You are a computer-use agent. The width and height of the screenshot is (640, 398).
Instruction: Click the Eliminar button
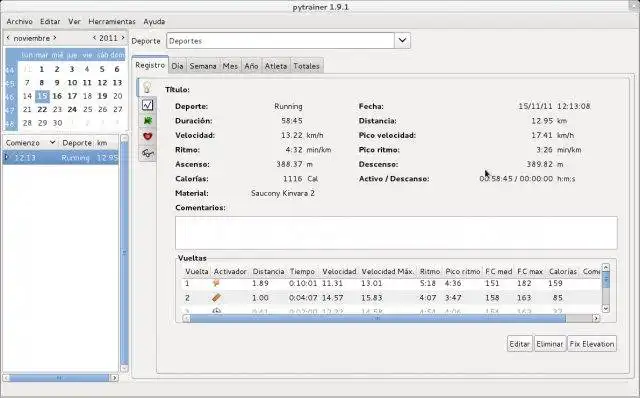(x=549, y=344)
